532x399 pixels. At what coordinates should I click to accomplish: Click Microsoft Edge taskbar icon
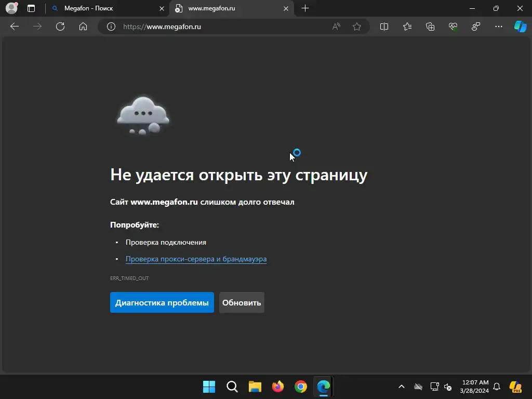click(x=323, y=387)
